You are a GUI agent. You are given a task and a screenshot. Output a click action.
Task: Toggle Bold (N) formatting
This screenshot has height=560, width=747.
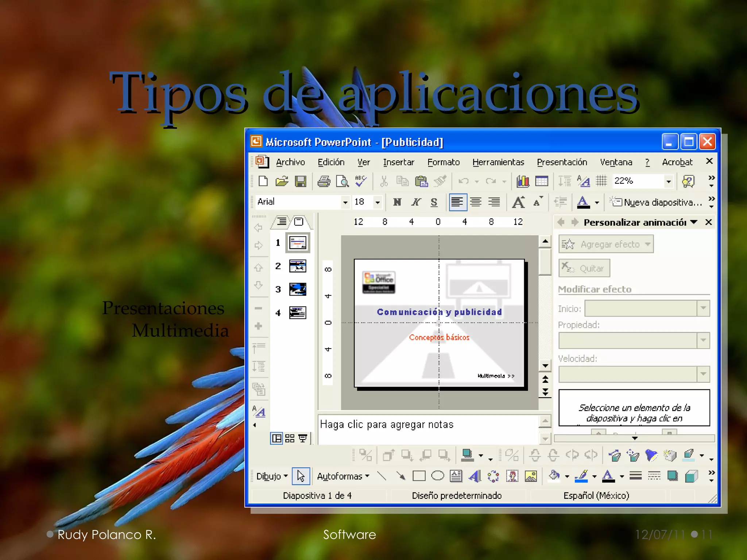(397, 202)
